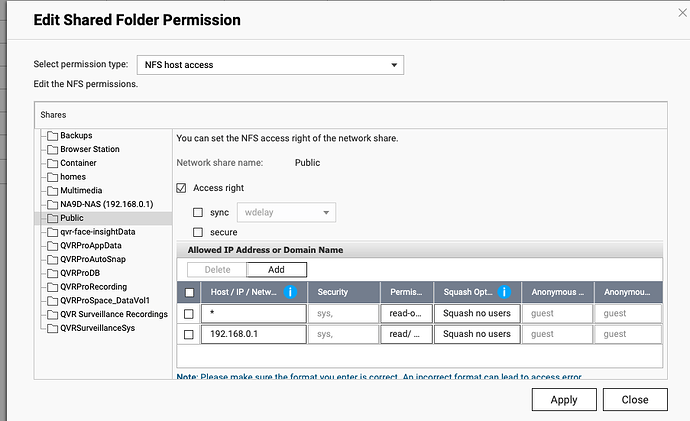The image size is (690, 421).
Task: Open Squash no users dropdown for 192.168.0.1
Action: (475, 334)
